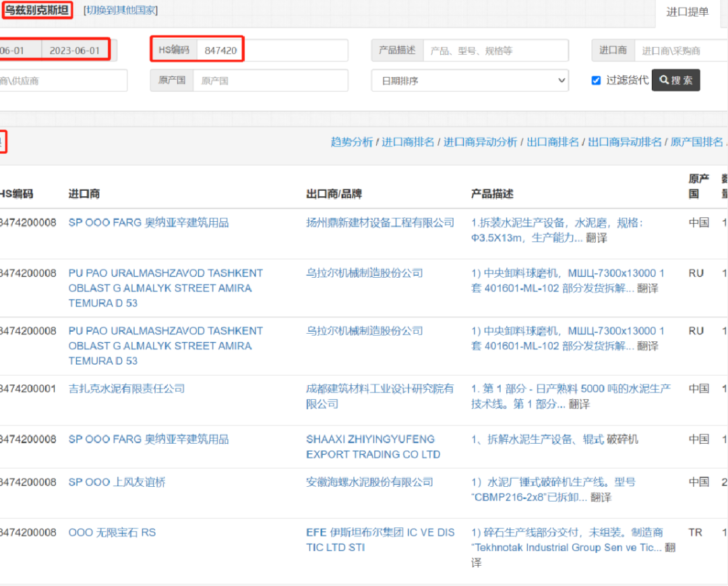The width and height of the screenshot is (728, 586).
Task: Open the 日期排序 sort dropdown
Action: point(470,80)
